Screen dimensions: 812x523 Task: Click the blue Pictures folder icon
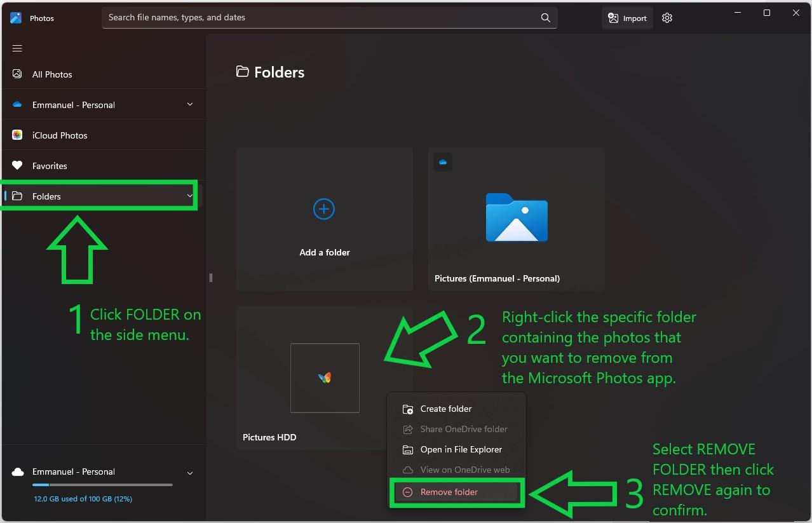[x=517, y=217]
